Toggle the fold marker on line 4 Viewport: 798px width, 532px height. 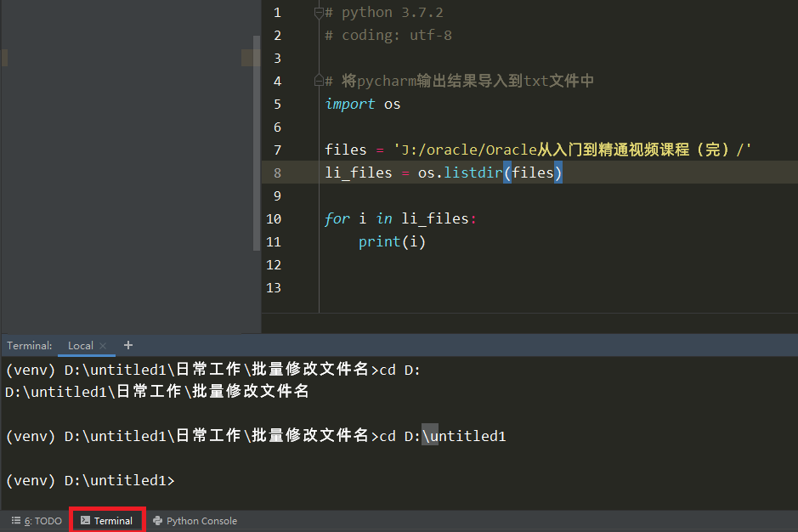(319, 81)
